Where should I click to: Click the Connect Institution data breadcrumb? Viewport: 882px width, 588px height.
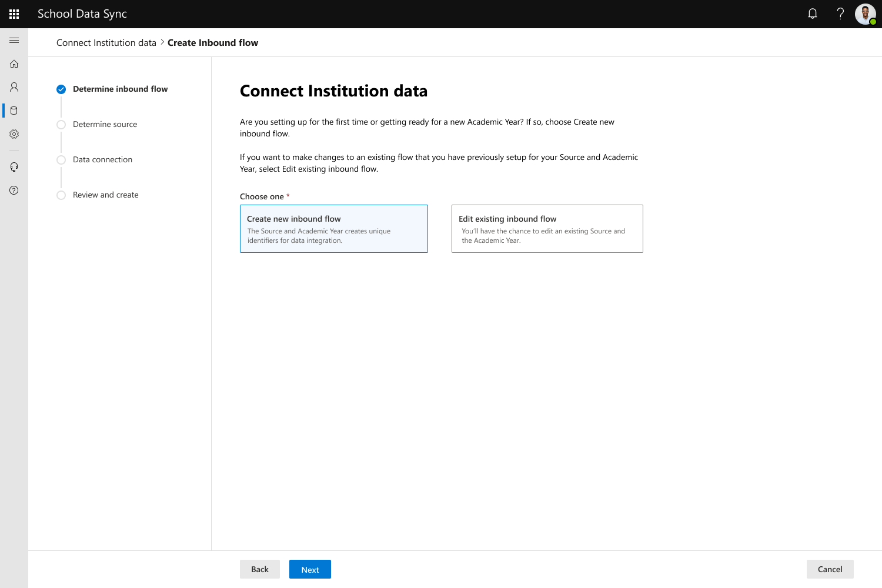(x=106, y=42)
